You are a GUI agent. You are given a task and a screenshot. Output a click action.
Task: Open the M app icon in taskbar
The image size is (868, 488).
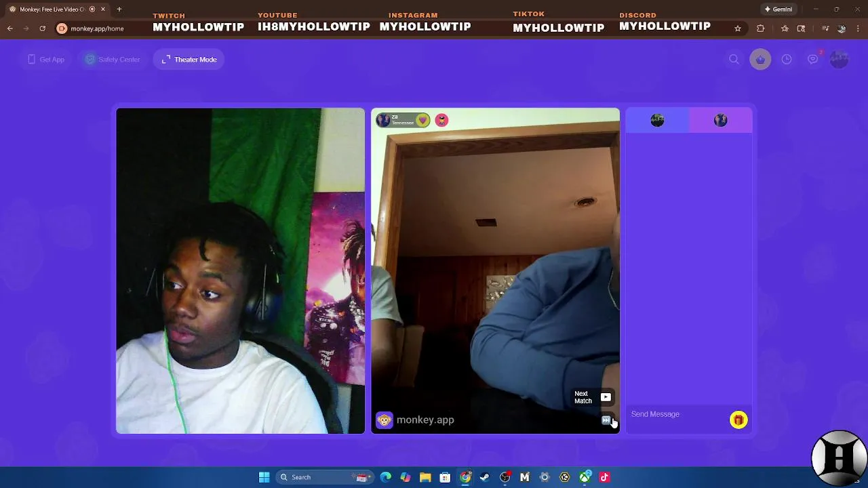coord(525,477)
